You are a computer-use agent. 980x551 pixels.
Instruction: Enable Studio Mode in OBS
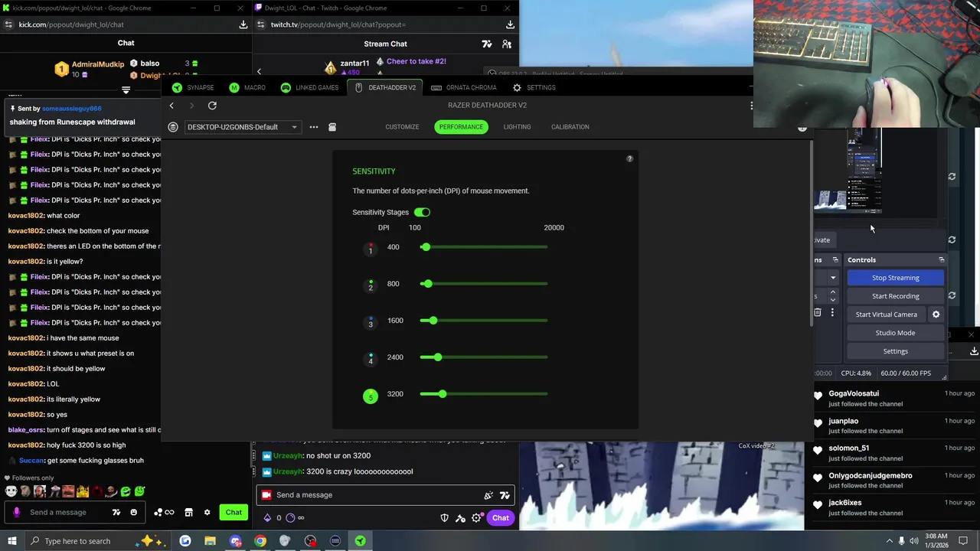(x=895, y=333)
